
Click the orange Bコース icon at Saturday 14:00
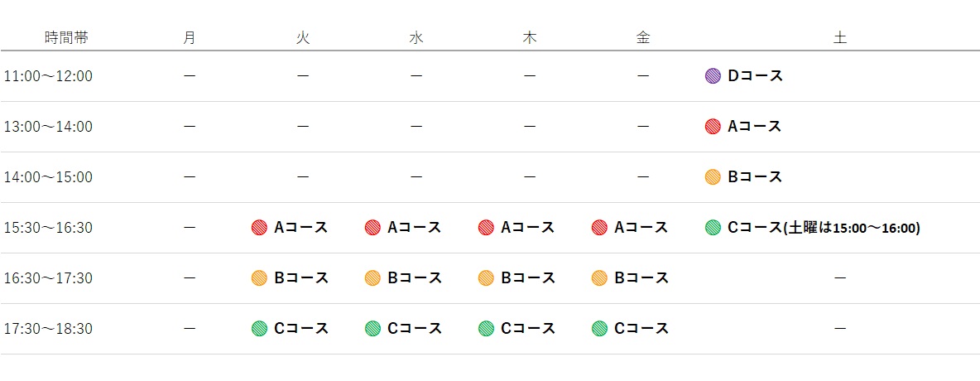click(x=713, y=177)
